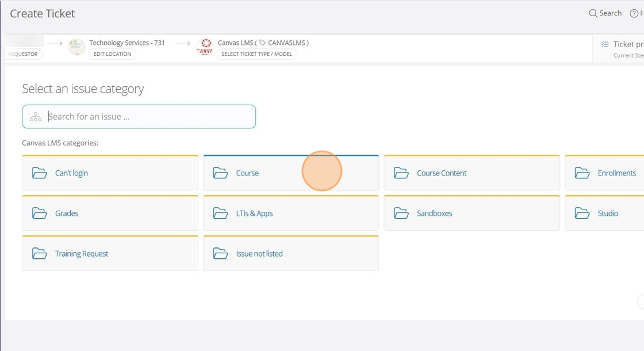This screenshot has width=644, height=351.
Task: Open the Ticket progress checklist icon
Action: click(605, 44)
